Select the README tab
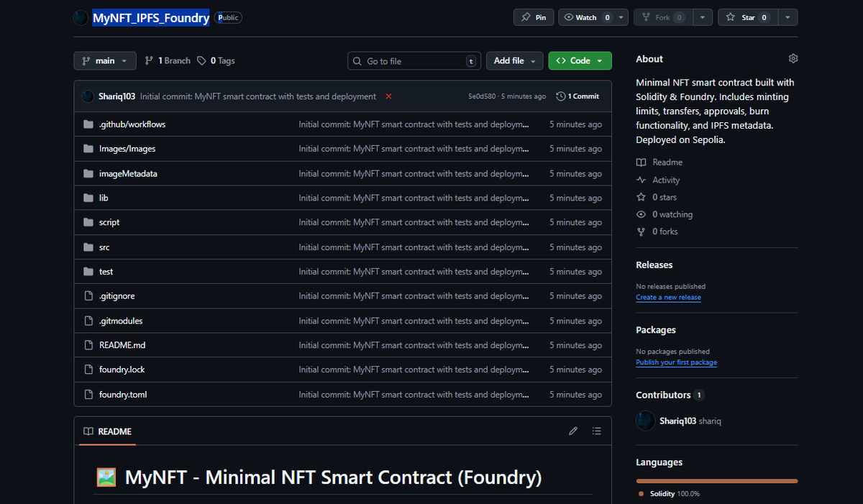 tap(108, 431)
